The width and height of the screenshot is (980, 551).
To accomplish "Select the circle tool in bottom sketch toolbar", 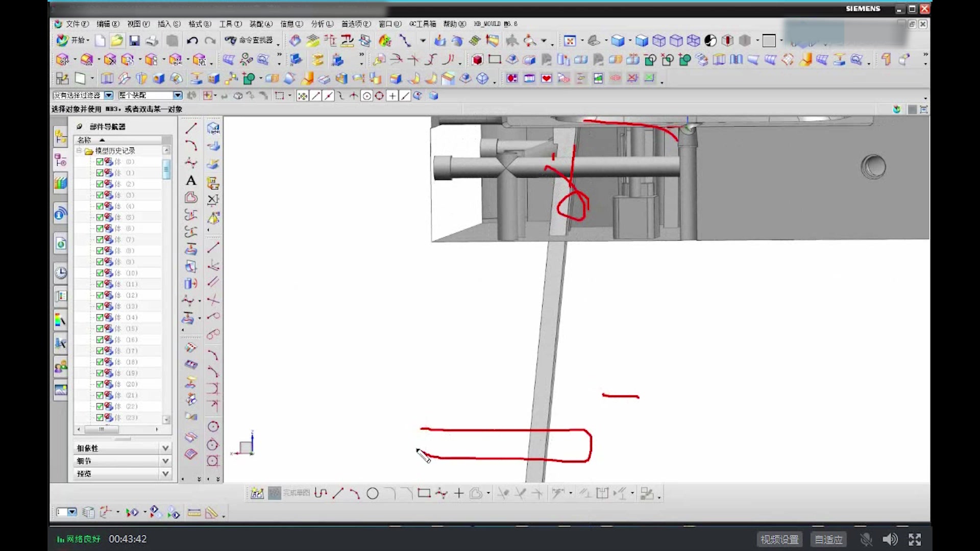I will pyautogui.click(x=373, y=493).
